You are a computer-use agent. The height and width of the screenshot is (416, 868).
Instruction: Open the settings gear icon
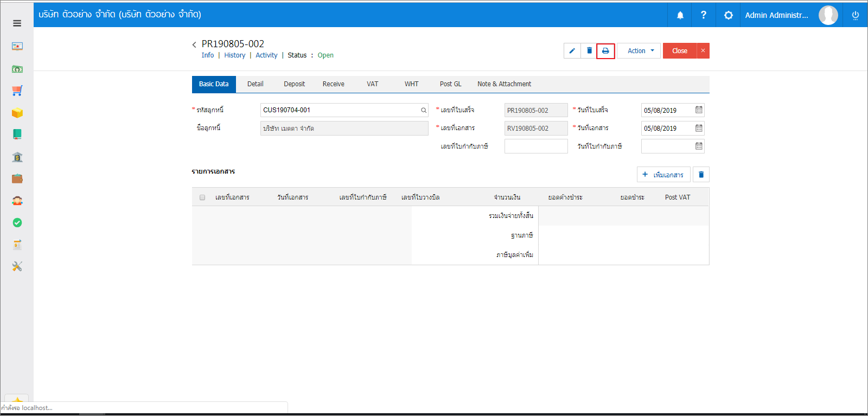(728, 15)
